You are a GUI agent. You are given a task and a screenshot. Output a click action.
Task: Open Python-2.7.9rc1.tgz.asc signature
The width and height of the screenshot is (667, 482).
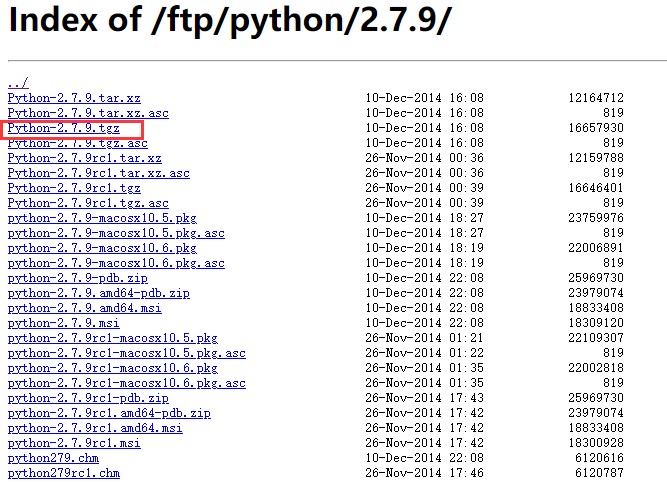pos(88,203)
